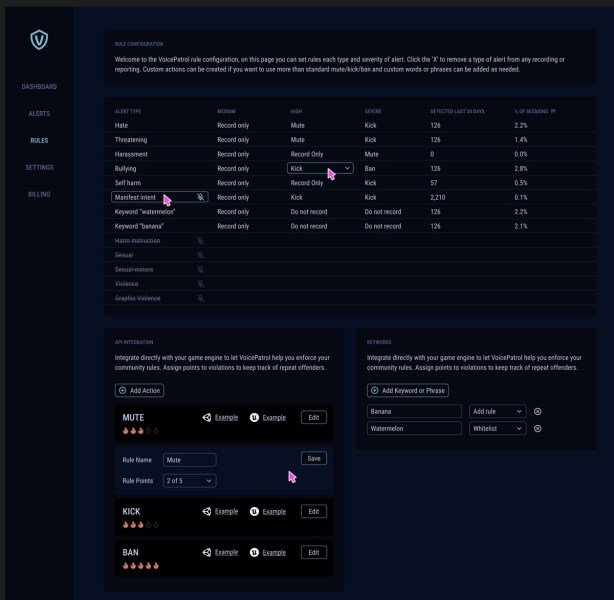Click the Unreal icon in KICK row

[x=255, y=511]
